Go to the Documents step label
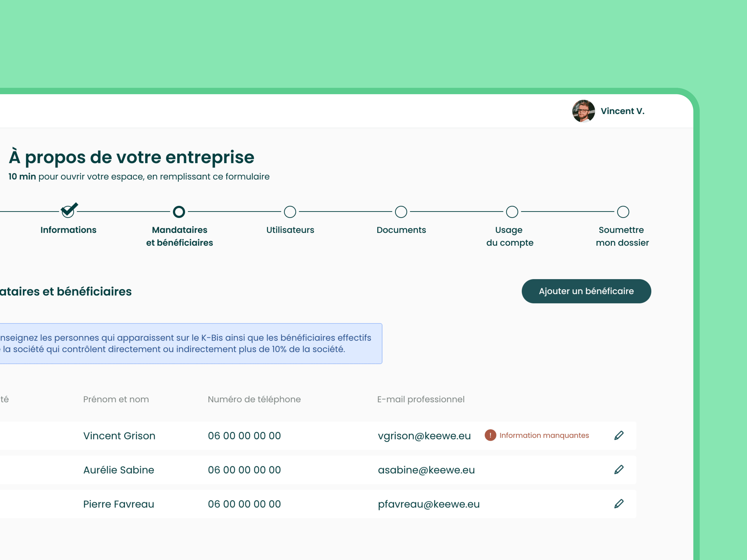Image resolution: width=747 pixels, height=560 pixels. [401, 230]
